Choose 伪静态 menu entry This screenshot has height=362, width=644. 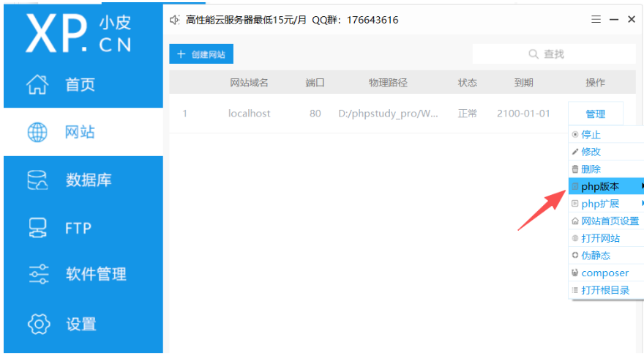tap(606, 255)
